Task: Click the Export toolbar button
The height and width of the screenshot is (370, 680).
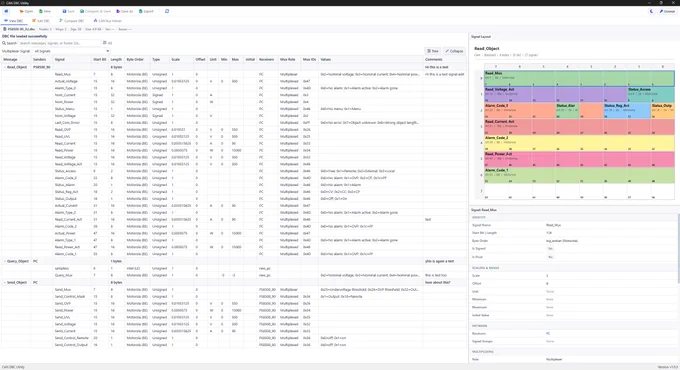Action: [x=146, y=11]
